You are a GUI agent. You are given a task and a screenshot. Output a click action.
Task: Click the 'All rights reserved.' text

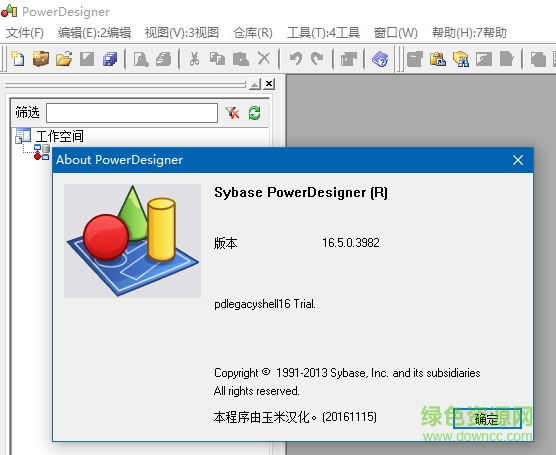256,391
